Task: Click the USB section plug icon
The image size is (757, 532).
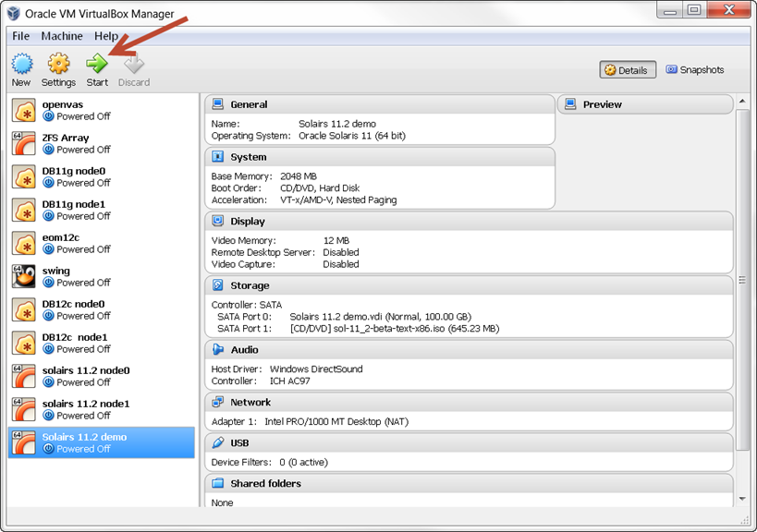Action: (x=218, y=442)
